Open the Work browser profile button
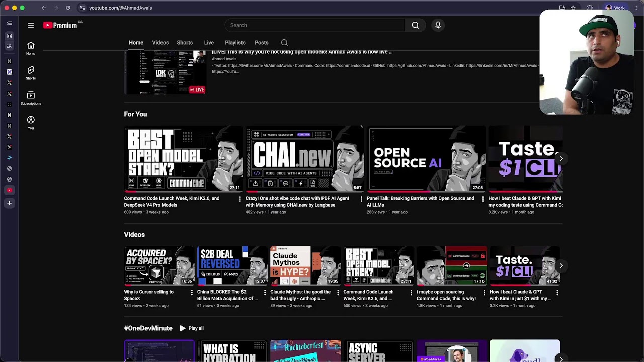The image size is (644, 362). click(615, 8)
